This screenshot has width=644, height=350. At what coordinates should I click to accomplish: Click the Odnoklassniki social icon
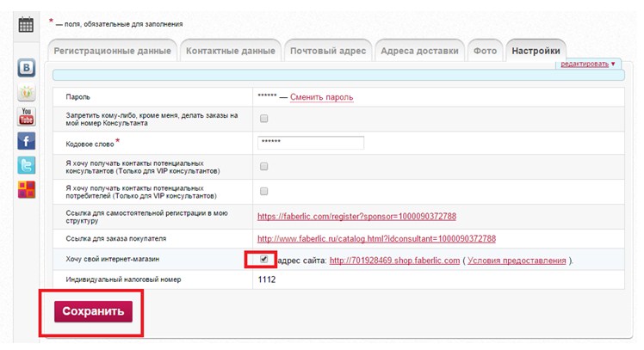(x=27, y=92)
